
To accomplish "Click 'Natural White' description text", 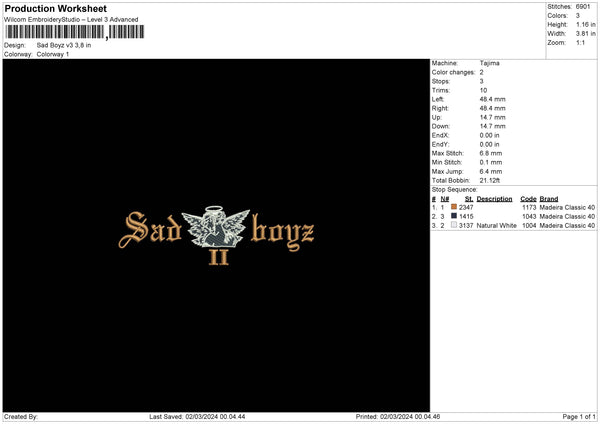I will [x=496, y=226].
